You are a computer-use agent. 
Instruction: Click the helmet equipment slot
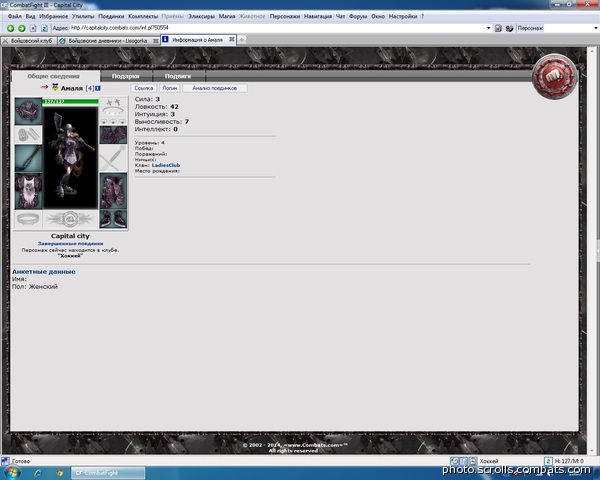(28, 111)
